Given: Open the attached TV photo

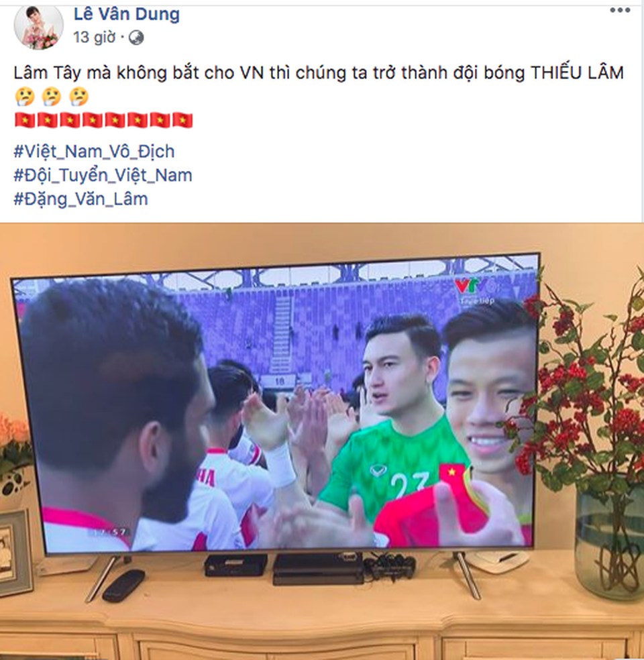Looking at the screenshot, I should pyautogui.click(x=322, y=441).
